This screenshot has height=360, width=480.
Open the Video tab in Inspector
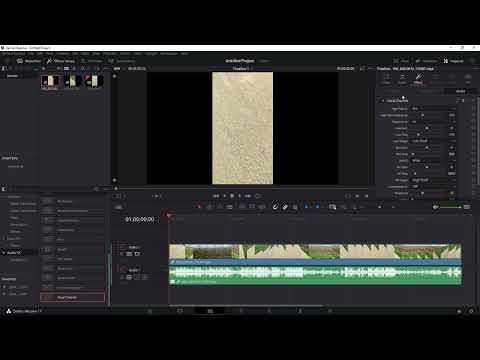[x=386, y=79]
